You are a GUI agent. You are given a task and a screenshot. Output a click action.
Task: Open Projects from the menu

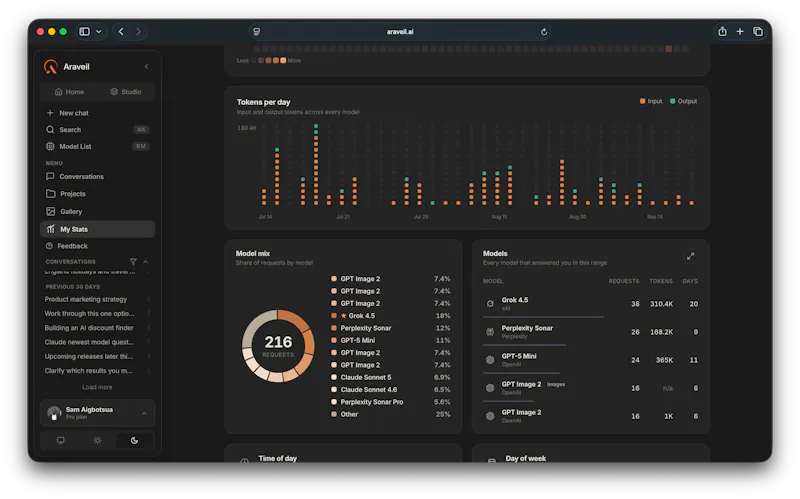click(x=97, y=194)
